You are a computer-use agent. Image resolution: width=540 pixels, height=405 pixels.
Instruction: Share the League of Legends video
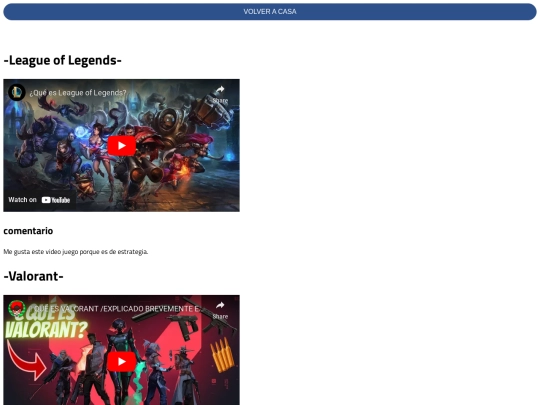coord(220,94)
